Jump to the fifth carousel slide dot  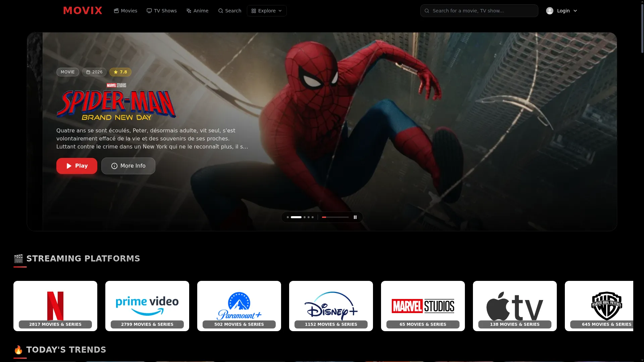pos(313,217)
